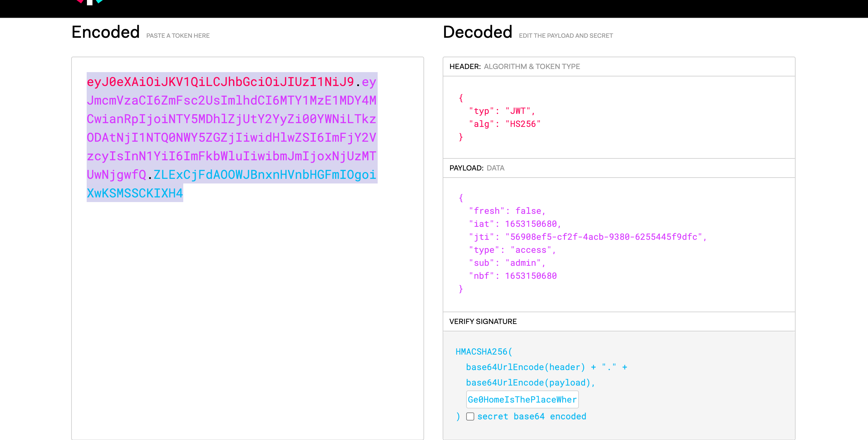Click the PAYLOAD: DATA section header
The image size is (868, 440).
pyautogui.click(x=476, y=168)
